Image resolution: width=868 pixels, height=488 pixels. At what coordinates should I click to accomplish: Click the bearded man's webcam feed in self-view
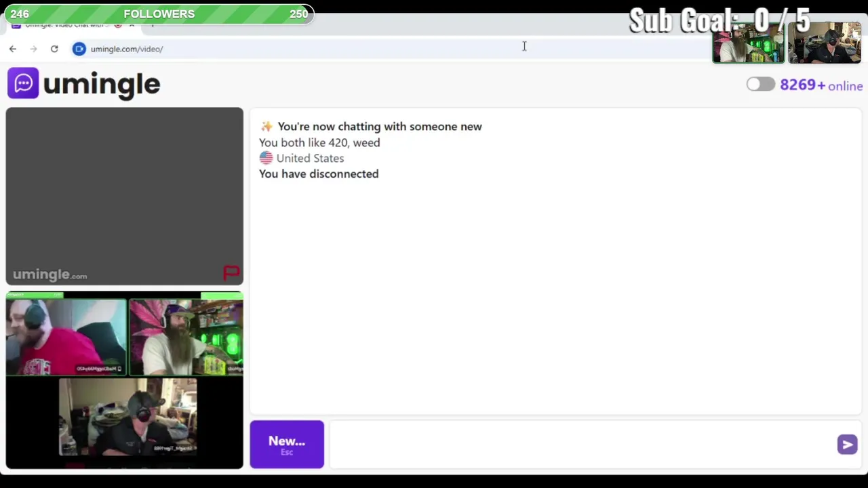(186, 337)
